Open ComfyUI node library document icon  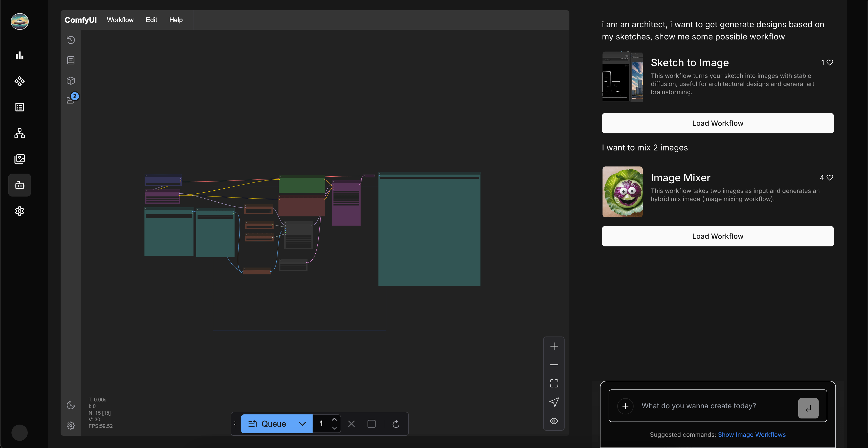[x=71, y=60]
